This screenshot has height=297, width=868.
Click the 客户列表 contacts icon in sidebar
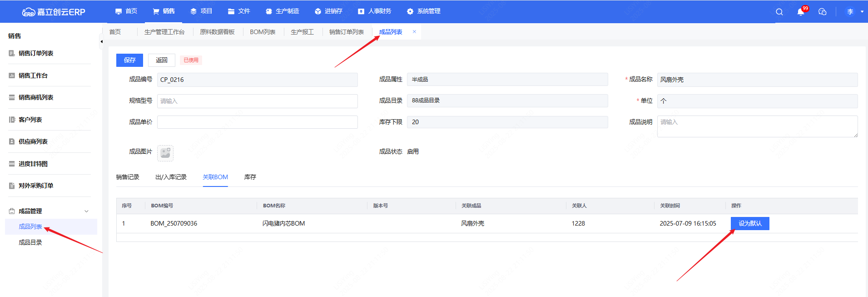(x=12, y=120)
